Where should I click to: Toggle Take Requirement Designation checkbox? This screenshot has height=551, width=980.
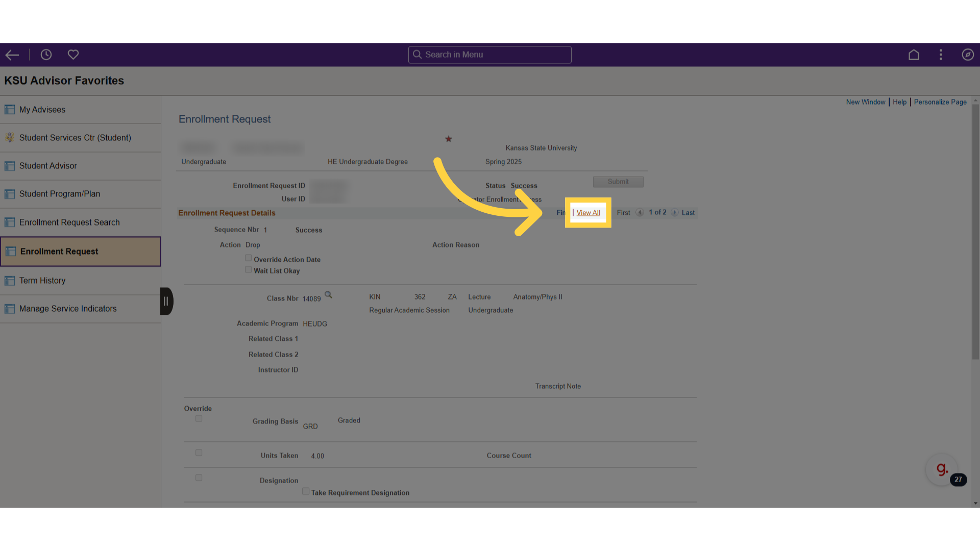coord(305,491)
